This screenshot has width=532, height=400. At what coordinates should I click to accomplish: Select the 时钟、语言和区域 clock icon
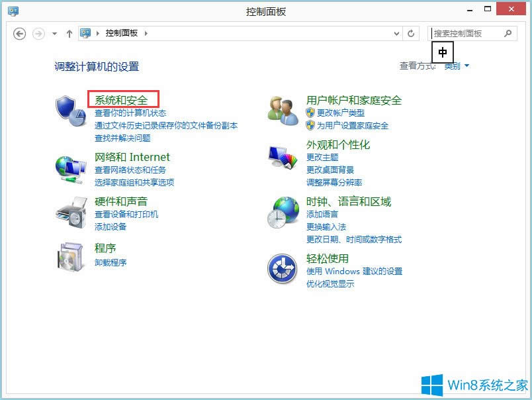click(x=283, y=212)
